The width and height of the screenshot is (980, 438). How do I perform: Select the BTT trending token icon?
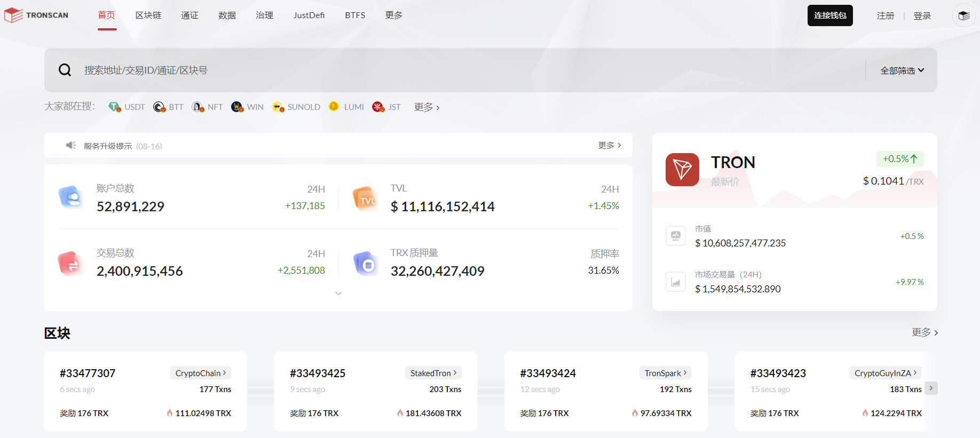[159, 107]
